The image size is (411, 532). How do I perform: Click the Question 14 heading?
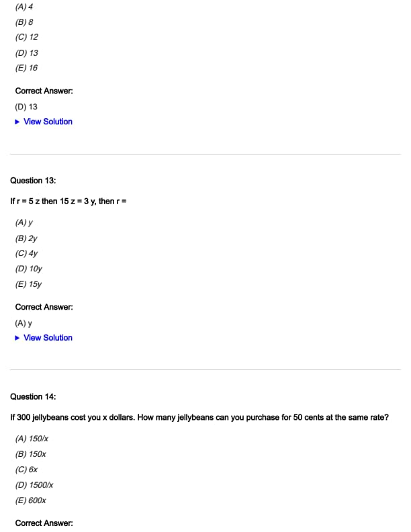click(33, 397)
